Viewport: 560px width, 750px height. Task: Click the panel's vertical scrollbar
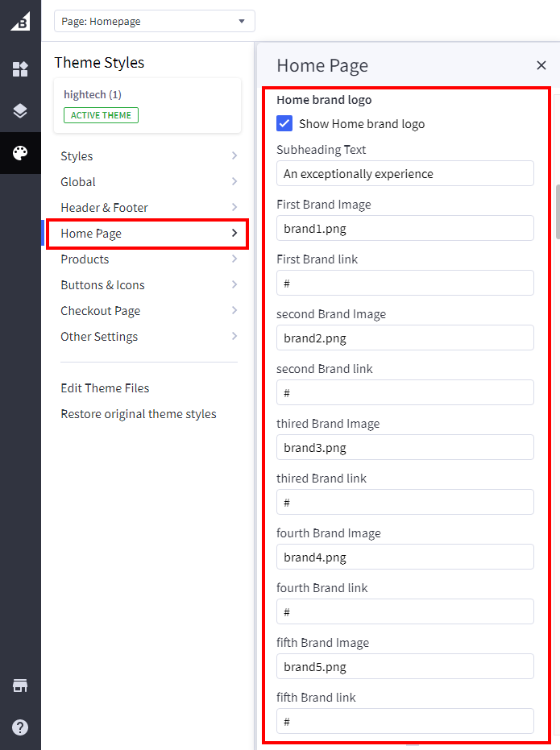pos(556,211)
